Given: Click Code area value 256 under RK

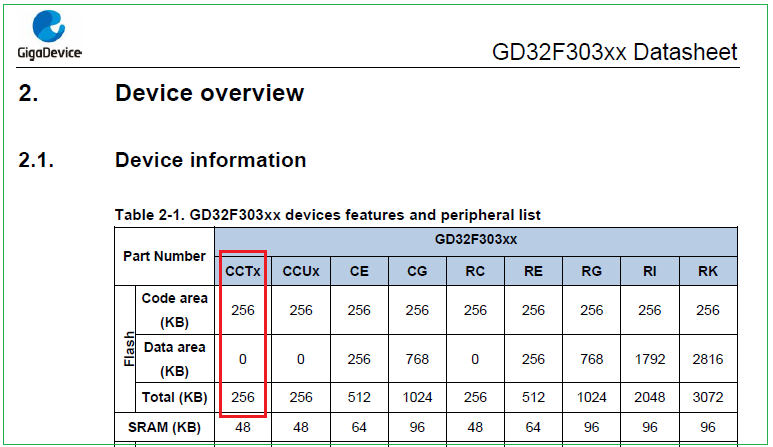Looking at the screenshot, I should click(708, 310).
